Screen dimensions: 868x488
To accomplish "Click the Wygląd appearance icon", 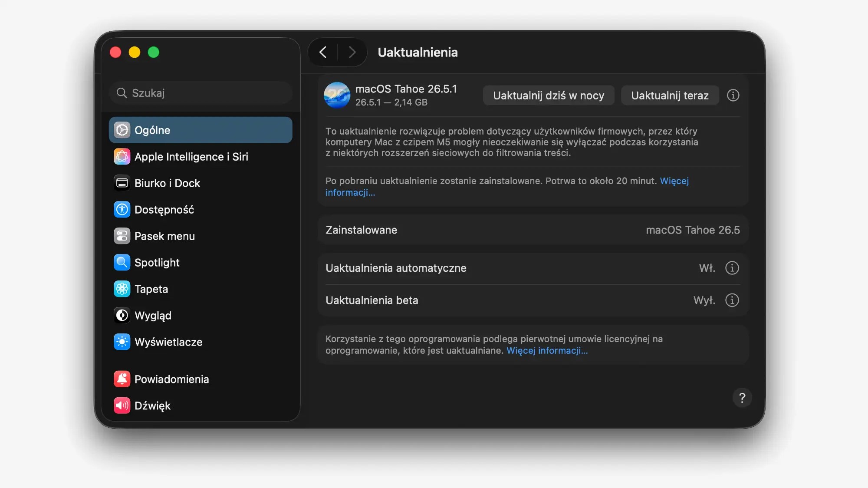I will tap(122, 315).
